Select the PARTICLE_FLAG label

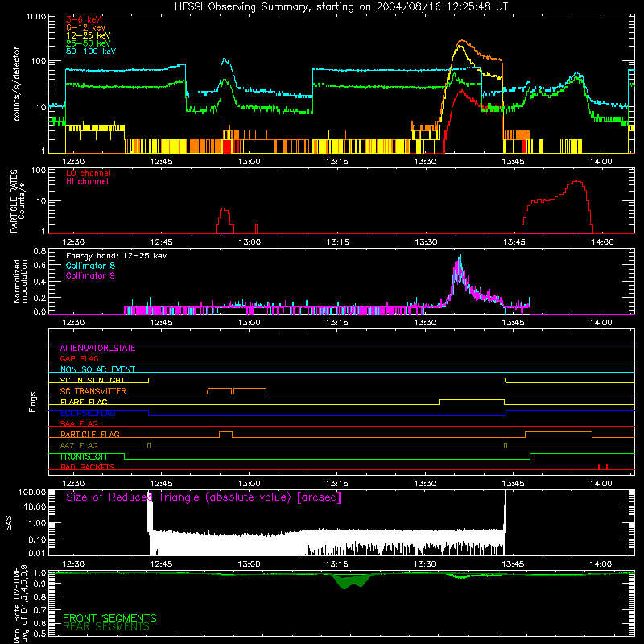click(90, 435)
